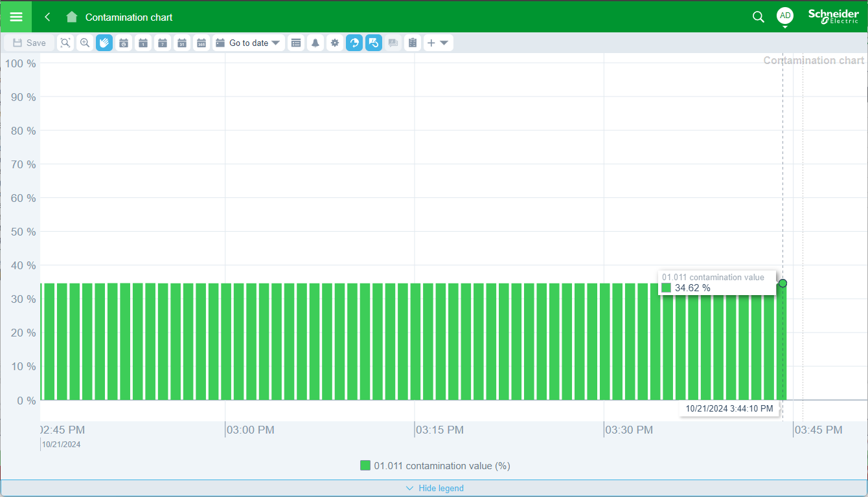The width and height of the screenshot is (868, 497).
Task: Click the 10/21/2024 date label under axis
Action: (62, 445)
